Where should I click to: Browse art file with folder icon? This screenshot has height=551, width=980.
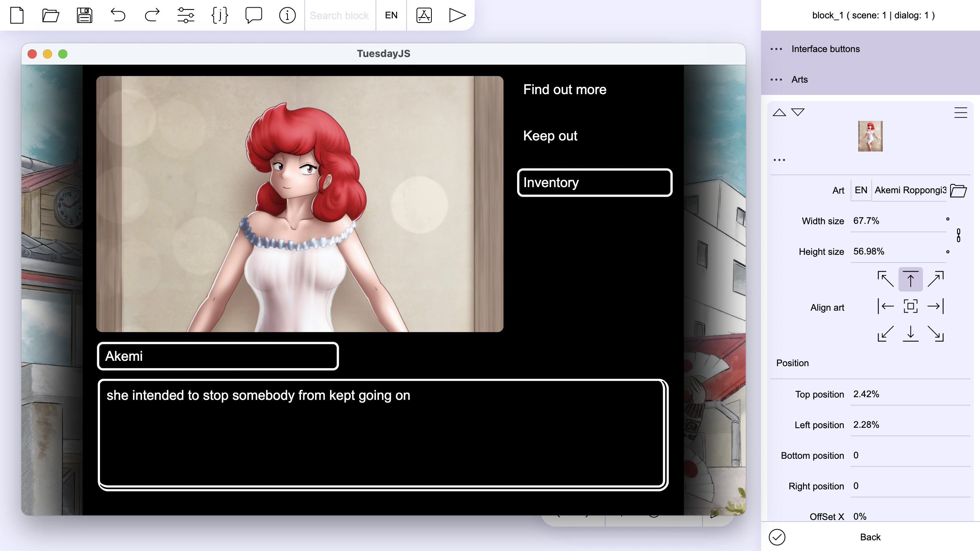959,190
